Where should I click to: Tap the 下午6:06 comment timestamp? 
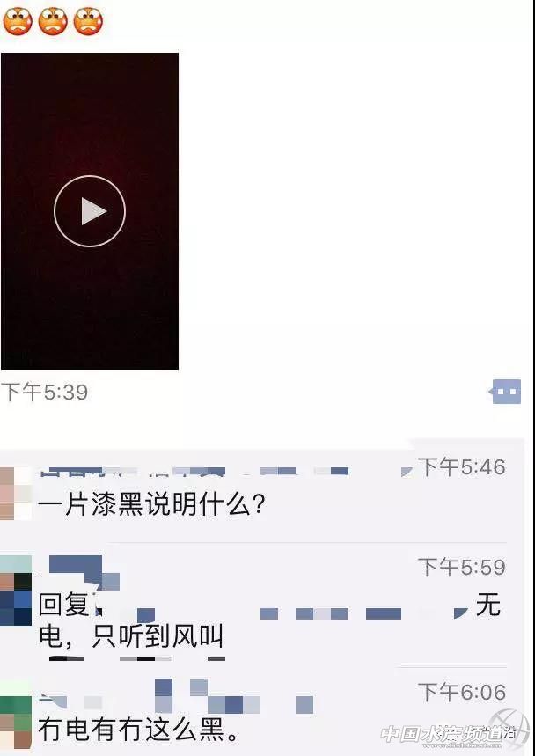[x=462, y=693]
